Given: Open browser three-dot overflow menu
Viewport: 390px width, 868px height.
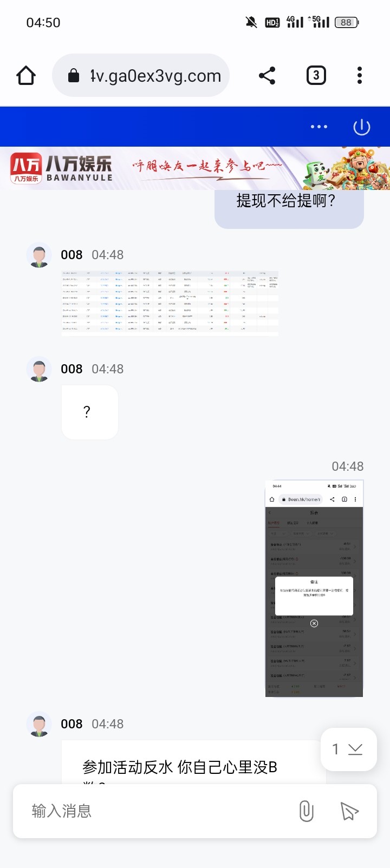Looking at the screenshot, I should click(x=360, y=76).
